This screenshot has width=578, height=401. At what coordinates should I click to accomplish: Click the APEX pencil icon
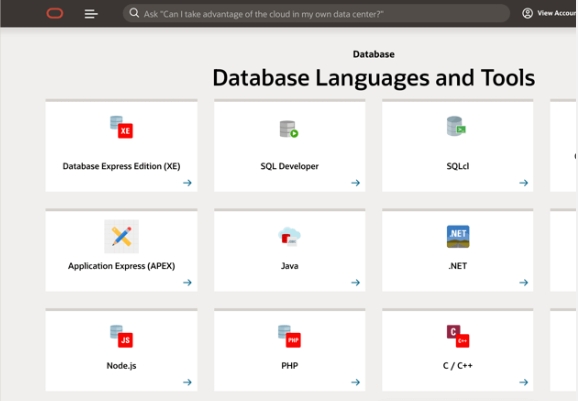pos(121,236)
